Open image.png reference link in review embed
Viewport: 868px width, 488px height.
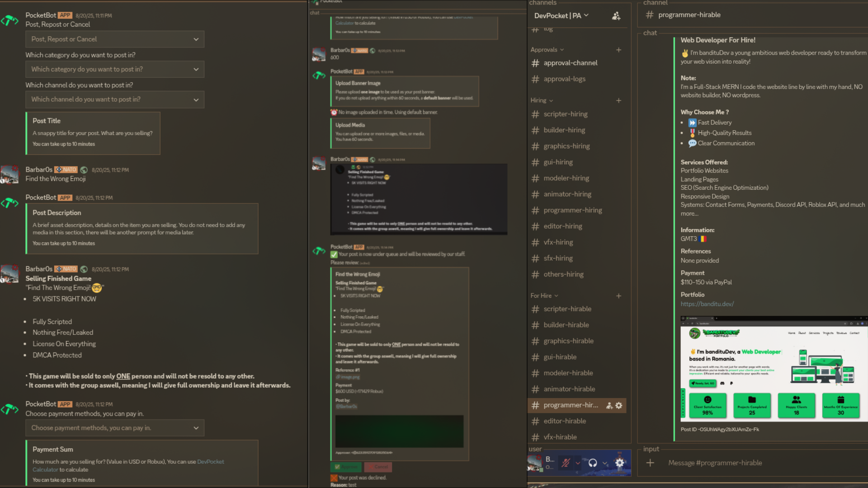348,377
